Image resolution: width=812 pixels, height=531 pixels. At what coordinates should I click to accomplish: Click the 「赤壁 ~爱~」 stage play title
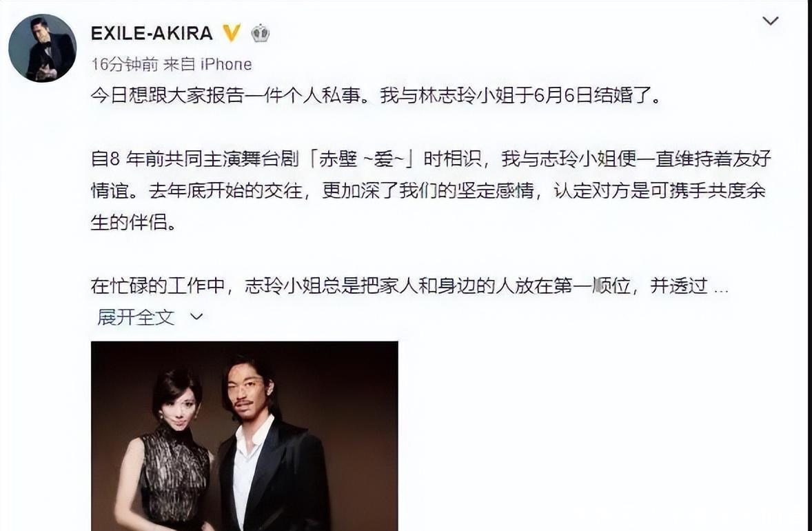coord(362,159)
